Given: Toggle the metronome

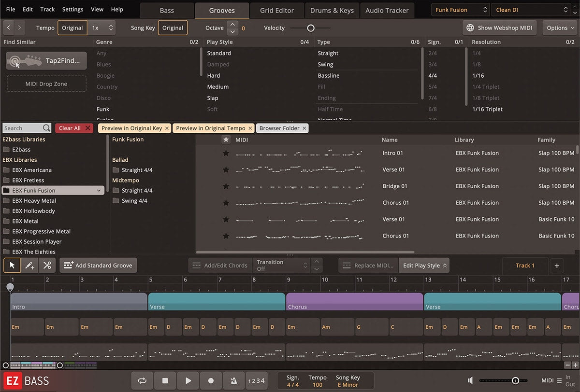Looking at the screenshot, I should tap(234, 380).
